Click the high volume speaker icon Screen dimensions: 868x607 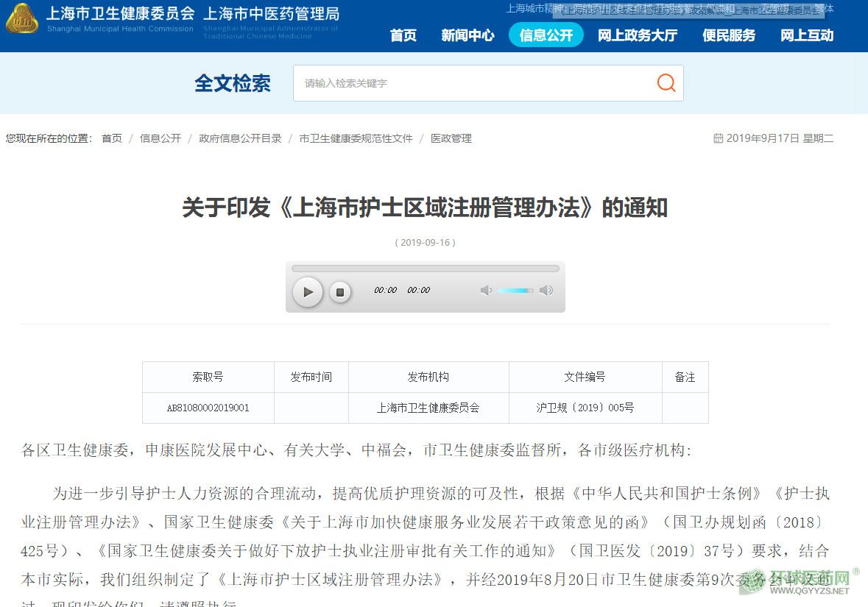click(x=546, y=291)
